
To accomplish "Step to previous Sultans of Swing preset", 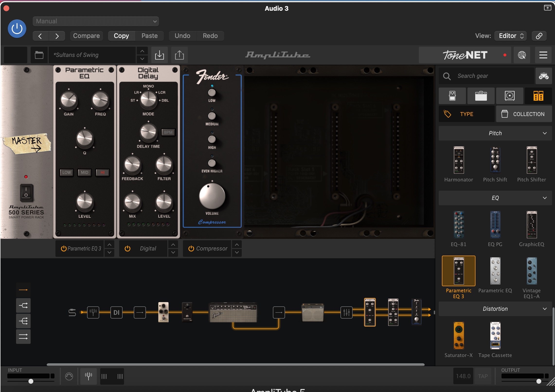I will tap(142, 51).
